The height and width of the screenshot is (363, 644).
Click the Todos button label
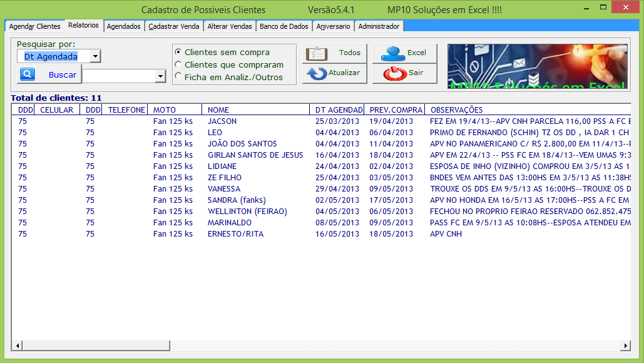coord(349,53)
